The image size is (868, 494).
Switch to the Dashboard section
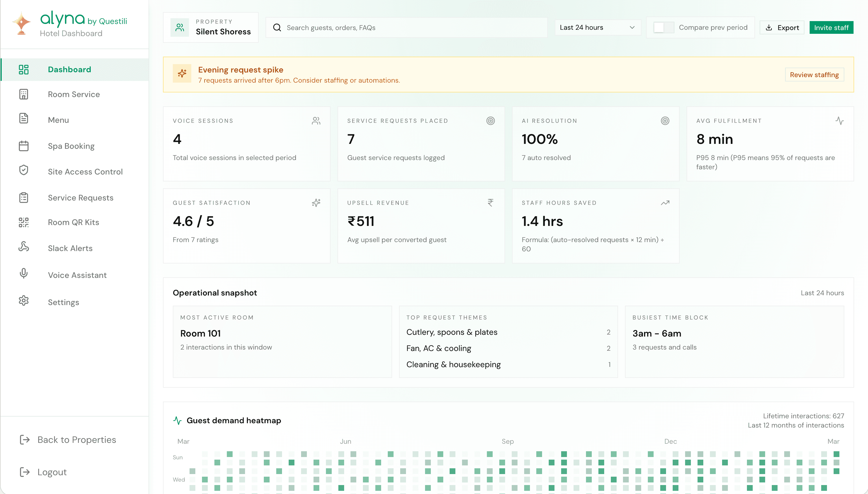(69, 69)
